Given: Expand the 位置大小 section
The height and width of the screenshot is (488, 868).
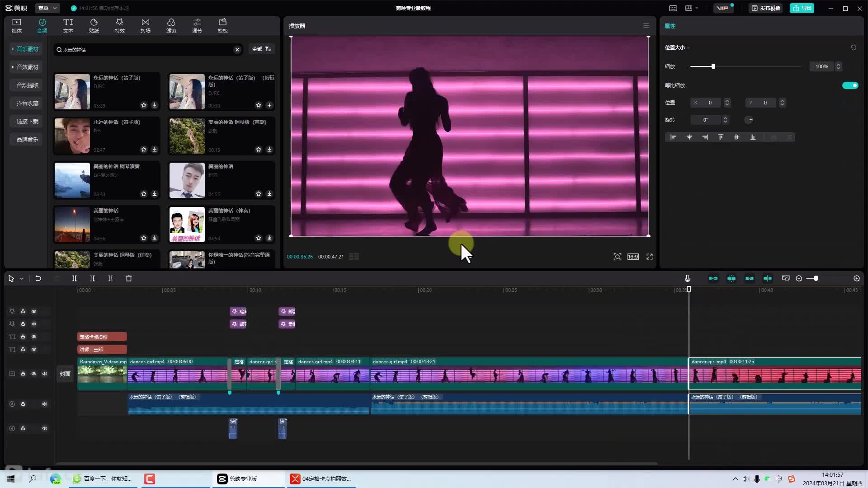Looking at the screenshot, I should click(x=677, y=47).
